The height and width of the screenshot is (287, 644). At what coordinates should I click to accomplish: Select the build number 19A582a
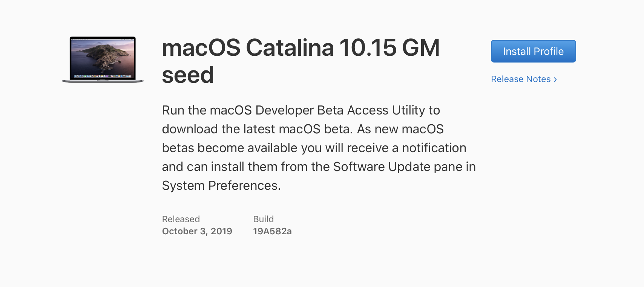(x=272, y=231)
